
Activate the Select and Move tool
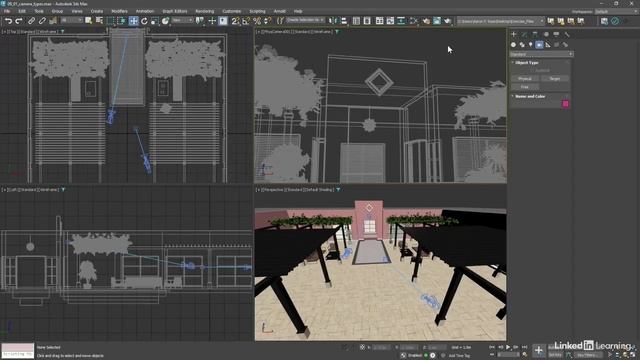[133, 21]
